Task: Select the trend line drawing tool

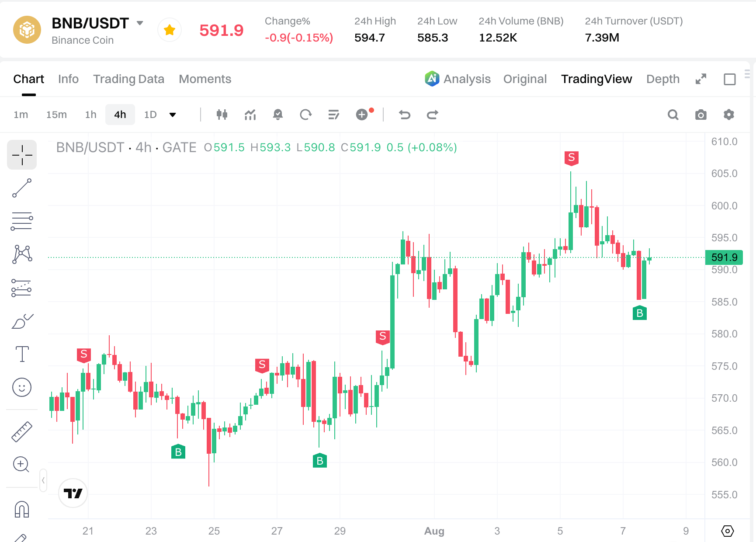Action: point(22,188)
